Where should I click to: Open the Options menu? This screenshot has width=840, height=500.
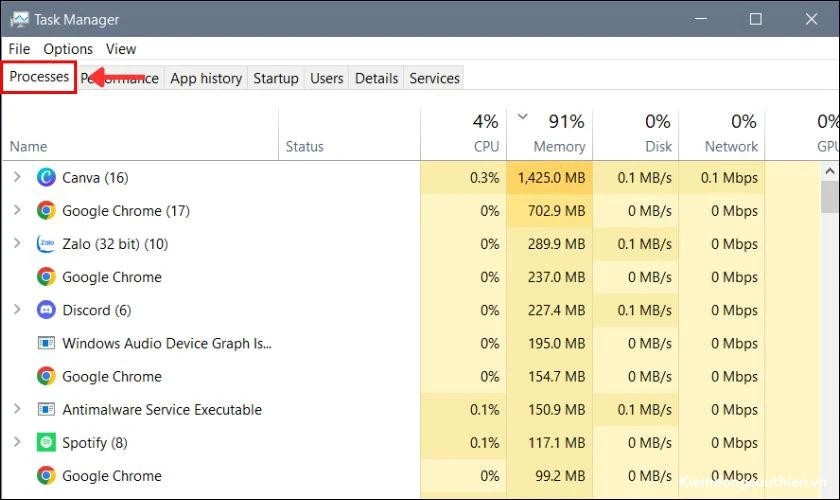[68, 49]
